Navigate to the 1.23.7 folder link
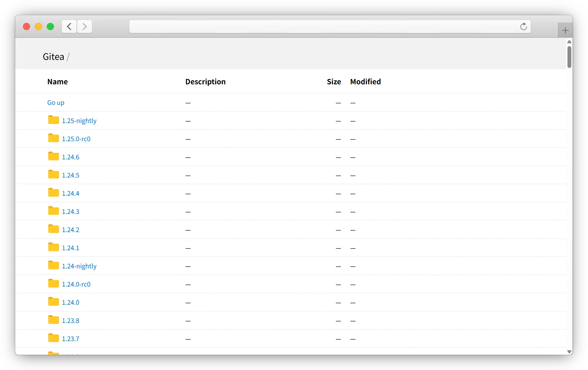The width and height of the screenshot is (588, 370). pos(71,339)
